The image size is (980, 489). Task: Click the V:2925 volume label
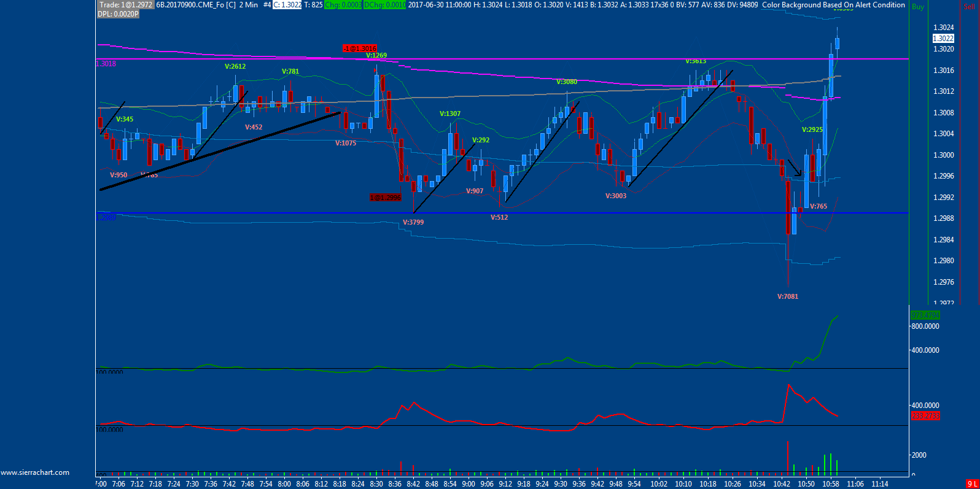coord(812,129)
